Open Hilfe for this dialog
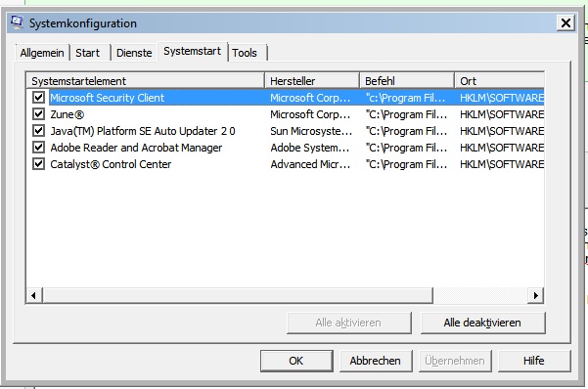Viewport: 588px width, 389px height. [534, 361]
